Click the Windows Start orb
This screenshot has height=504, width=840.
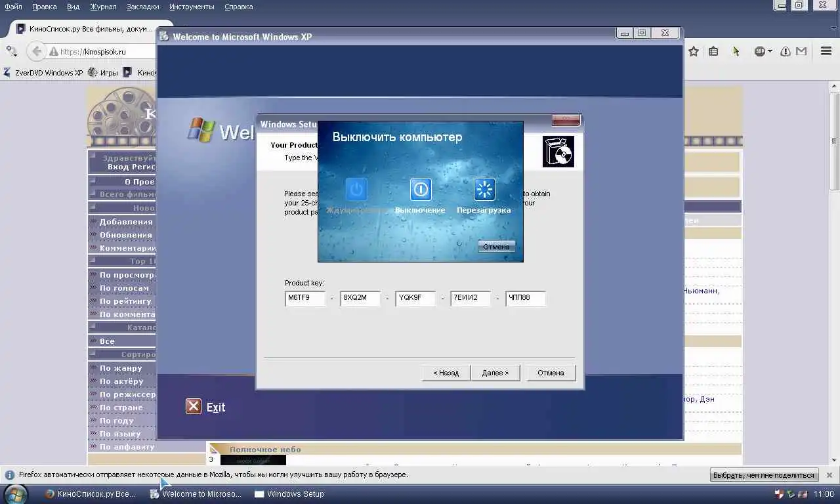[x=16, y=493]
